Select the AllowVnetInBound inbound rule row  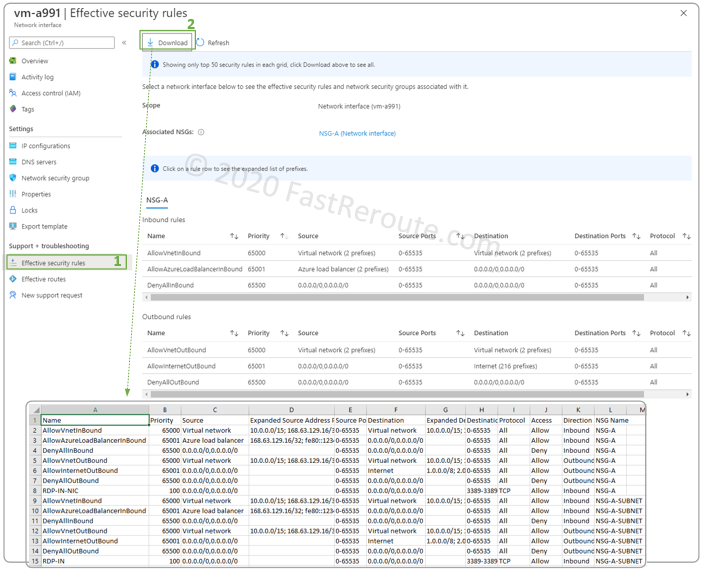point(417,253)
